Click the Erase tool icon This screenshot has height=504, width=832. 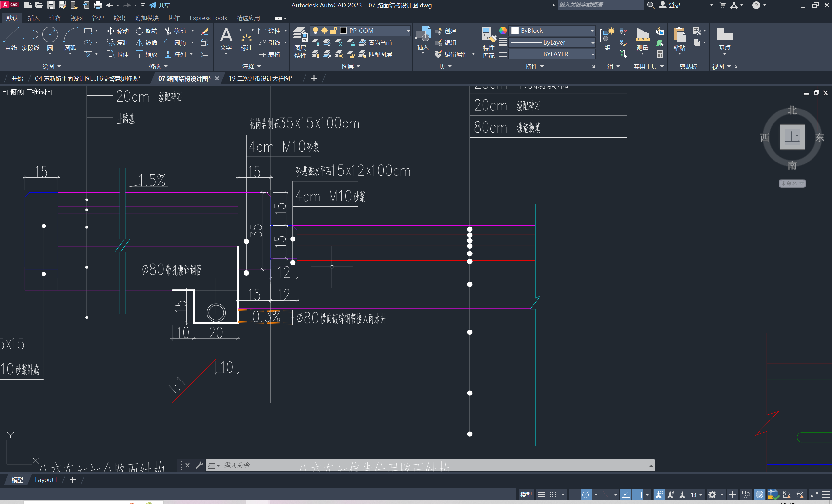pyautogui.click(x=205, y=31)
